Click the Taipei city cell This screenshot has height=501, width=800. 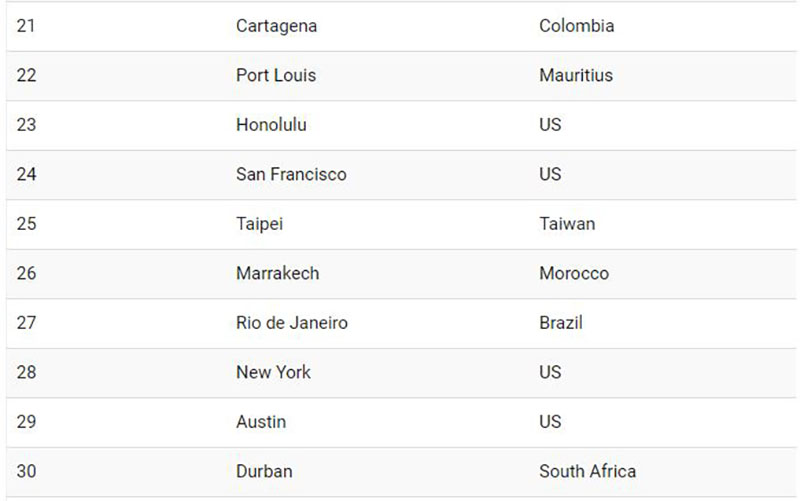click(259, 224)
